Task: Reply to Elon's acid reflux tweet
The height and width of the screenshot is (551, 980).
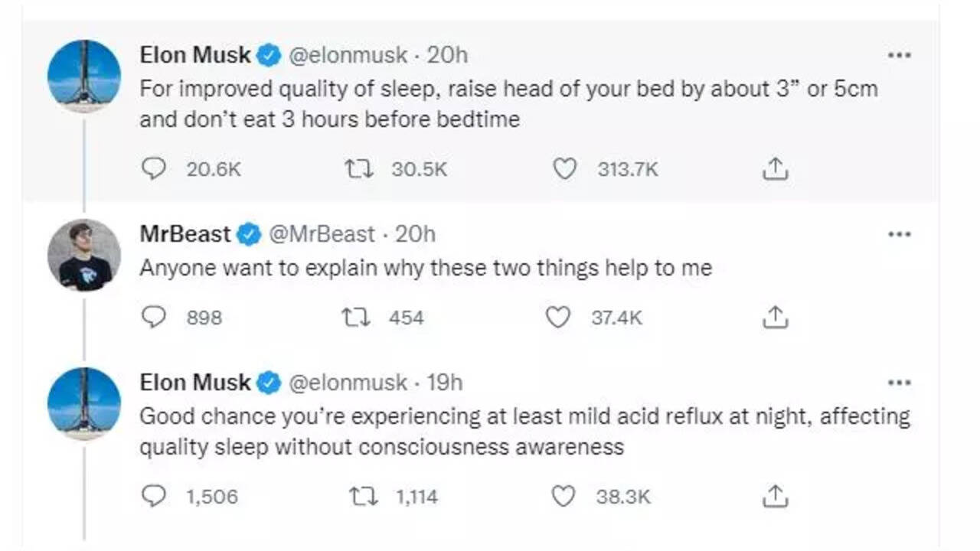Action: pos(154,497)
